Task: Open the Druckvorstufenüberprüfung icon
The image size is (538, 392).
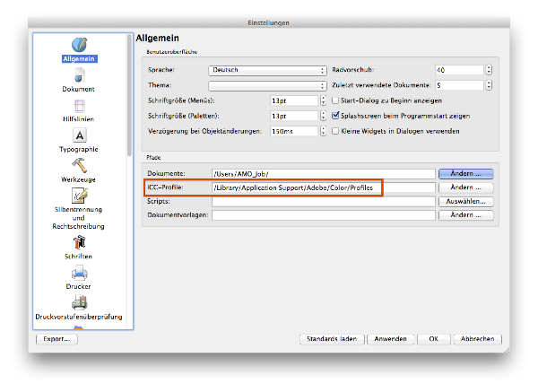Action: (x=79, y=302)
